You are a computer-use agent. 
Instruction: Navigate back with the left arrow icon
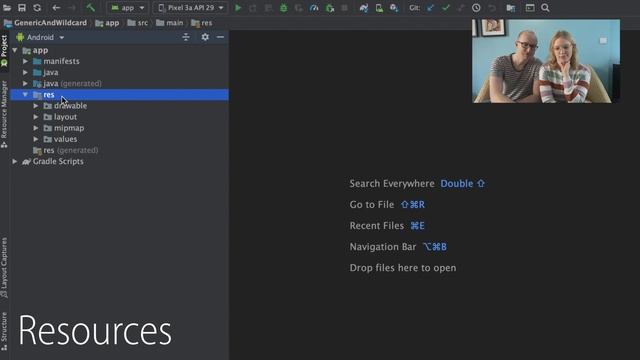(x=56, y=8)
